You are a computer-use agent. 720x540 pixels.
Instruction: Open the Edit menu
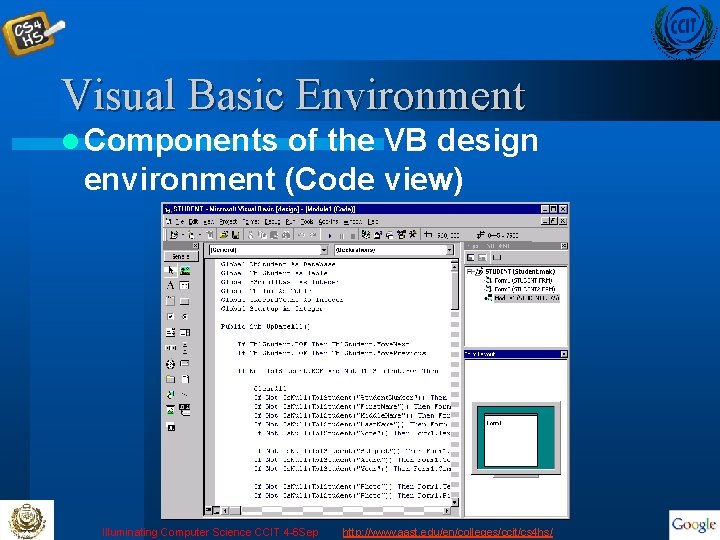click(193, 221)
